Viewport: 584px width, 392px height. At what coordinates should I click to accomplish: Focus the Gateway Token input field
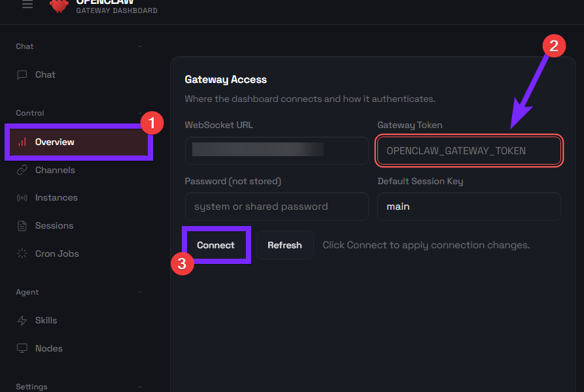[x=469, y=151]
